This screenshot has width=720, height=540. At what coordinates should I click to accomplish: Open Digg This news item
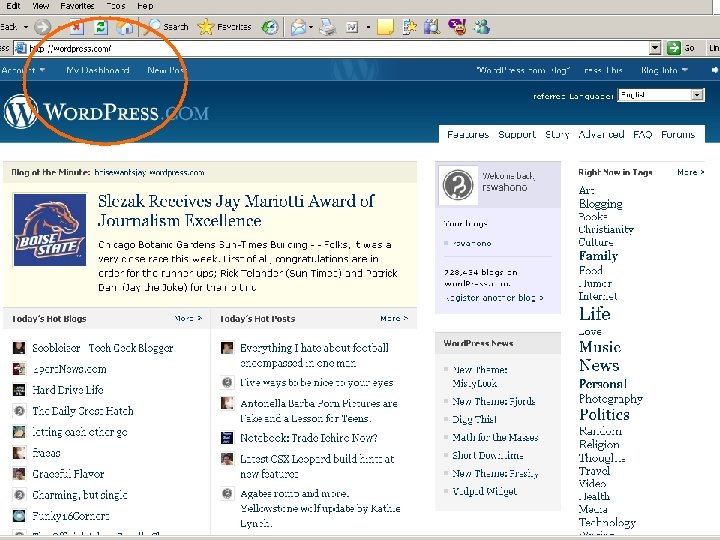tap(474, 419)
